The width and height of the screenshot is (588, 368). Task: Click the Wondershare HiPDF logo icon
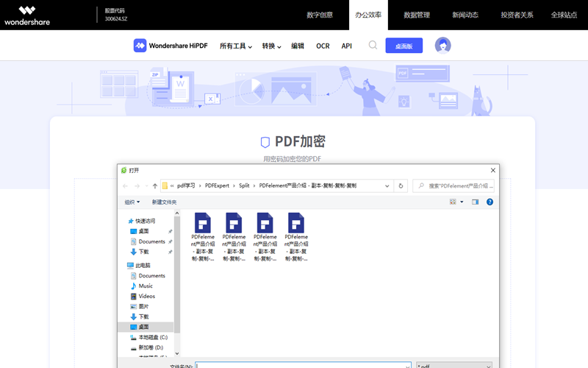coord(140,46)
